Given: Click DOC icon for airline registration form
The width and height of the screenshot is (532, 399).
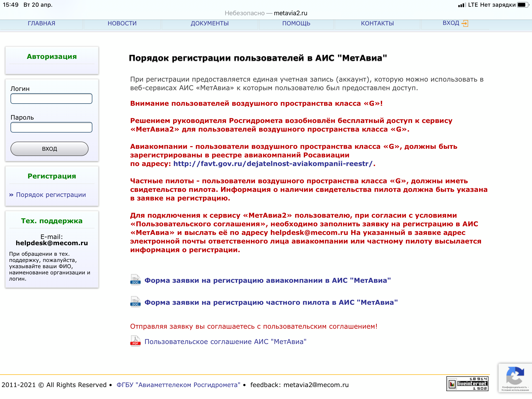Looking at the screenshot, I should tap(135, 280).
